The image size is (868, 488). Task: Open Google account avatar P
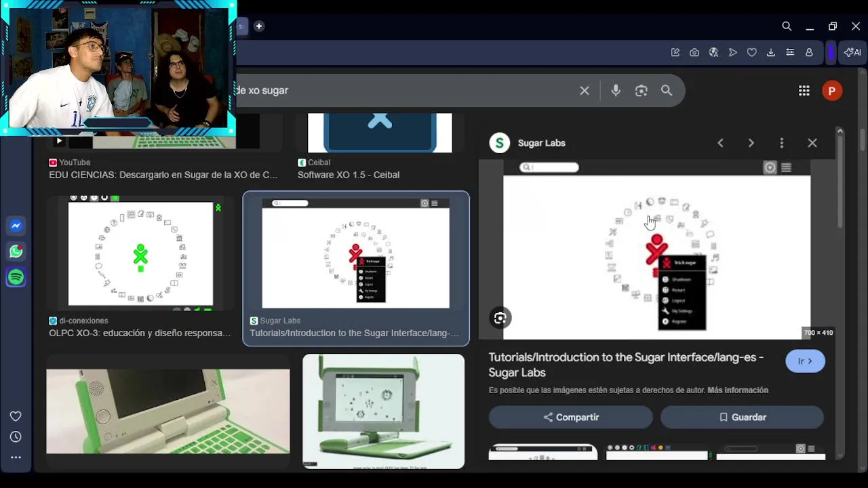click(x=832, y=91)
